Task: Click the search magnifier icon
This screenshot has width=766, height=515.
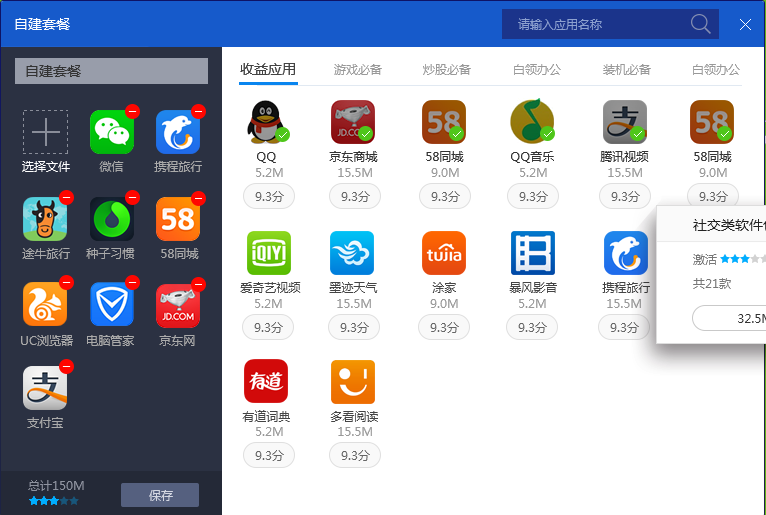Action: (x=701, y=23)
